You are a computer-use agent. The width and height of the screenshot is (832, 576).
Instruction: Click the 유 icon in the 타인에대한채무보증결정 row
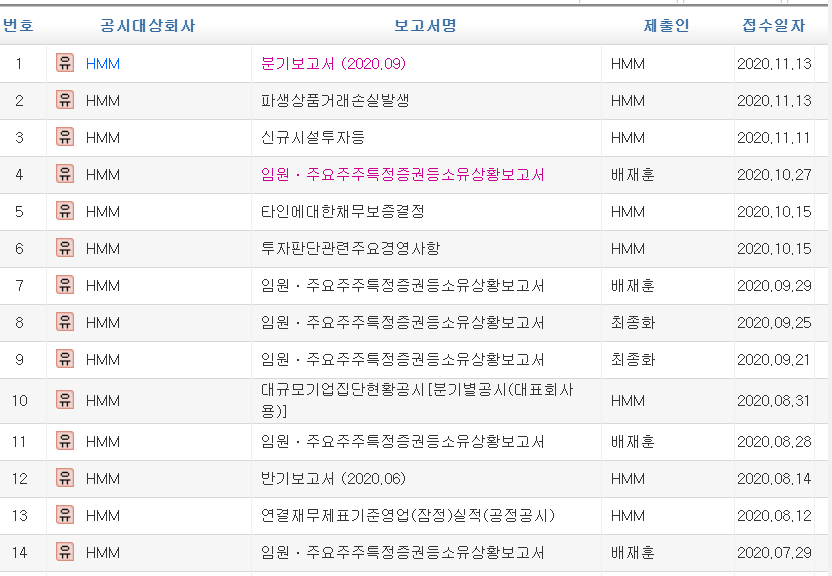pos(65,211)
